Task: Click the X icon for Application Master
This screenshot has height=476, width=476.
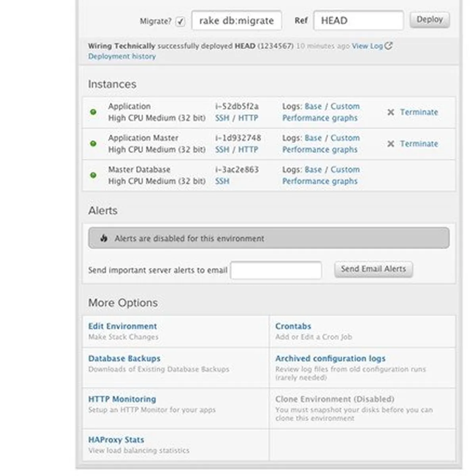Action: (x=391, y=144)
